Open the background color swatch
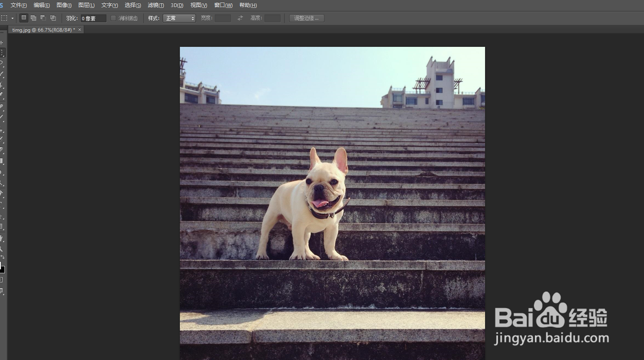The width and height of the screenshot is (644, 360). point(3,270)
